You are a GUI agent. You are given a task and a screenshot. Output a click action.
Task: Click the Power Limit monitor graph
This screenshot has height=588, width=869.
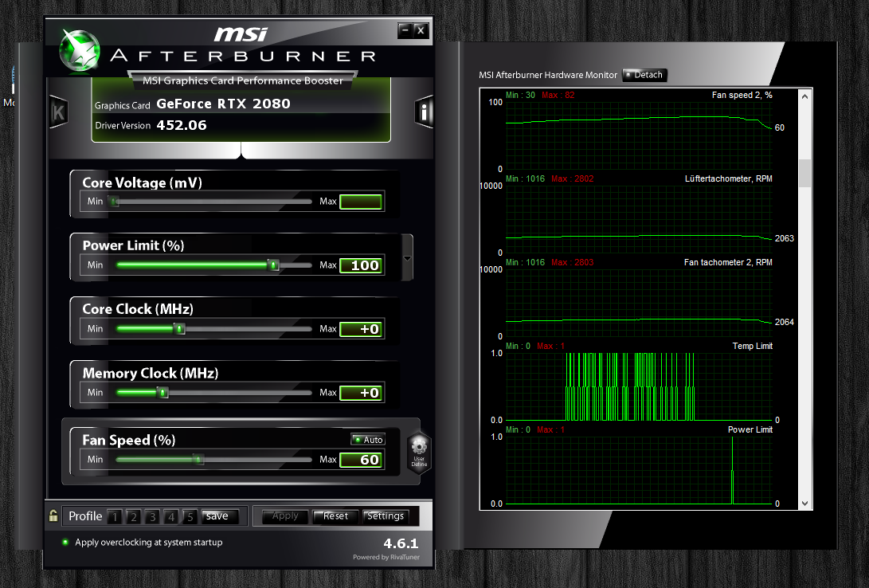point(639,471)
